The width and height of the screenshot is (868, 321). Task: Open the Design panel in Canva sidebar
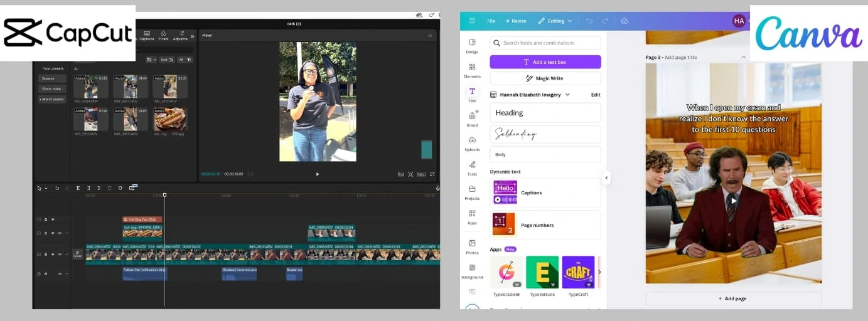[472, 46]
